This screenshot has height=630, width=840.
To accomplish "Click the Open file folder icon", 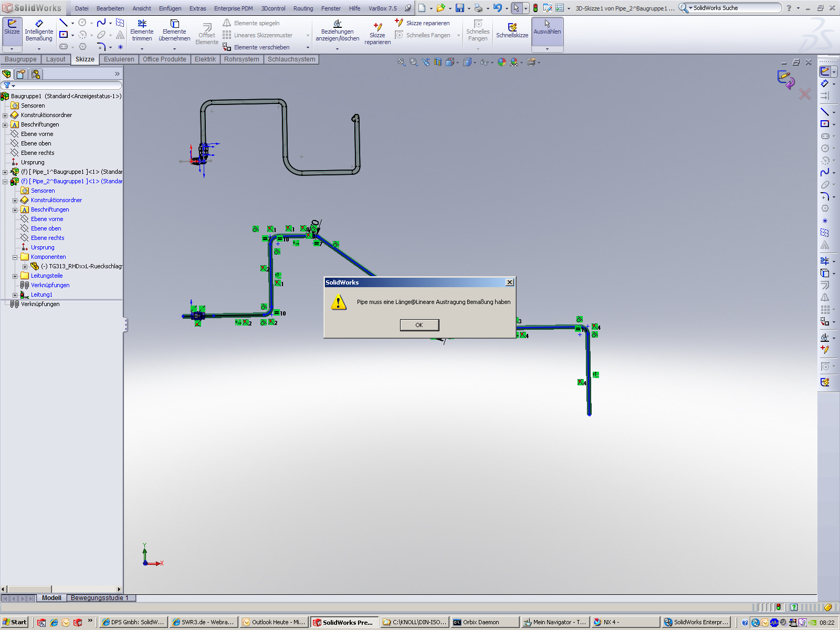I will pos(440,8).
